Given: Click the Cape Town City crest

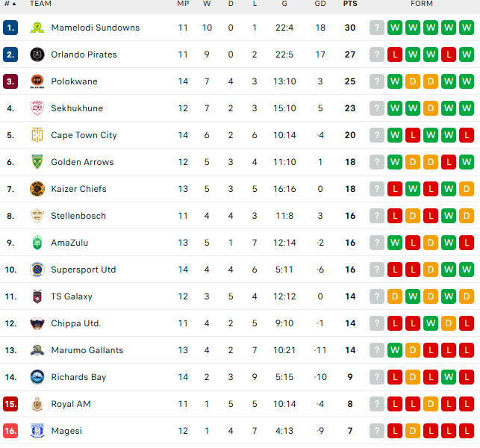Looking at the screenshot, I should [x=37, y=135].
